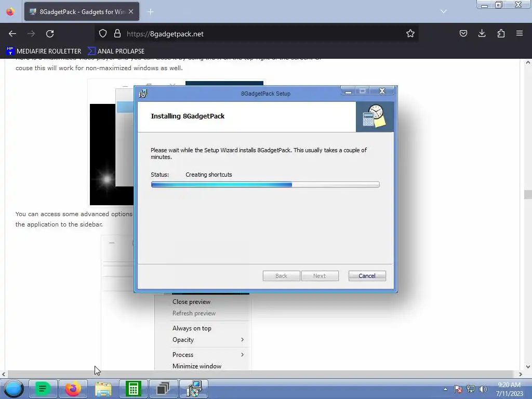Expand the Opacity submenu arrow
532x399 pixels.
click(242, 340)
